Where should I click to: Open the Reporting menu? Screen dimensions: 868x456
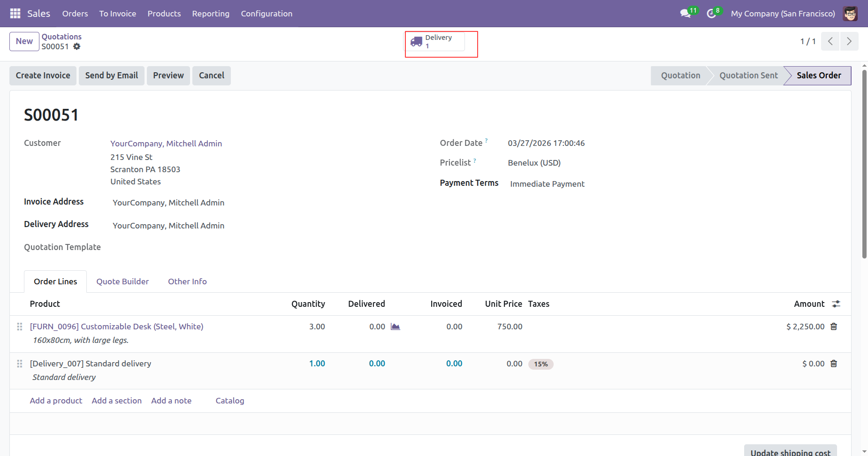click(x=211, y=14)
